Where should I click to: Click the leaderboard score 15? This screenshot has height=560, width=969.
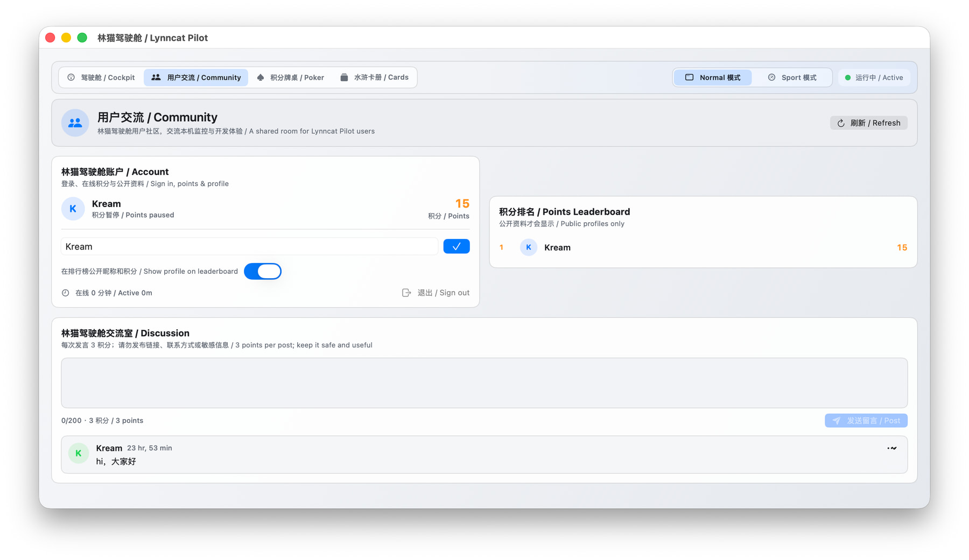pyautogui.click(x=902, y=247)
